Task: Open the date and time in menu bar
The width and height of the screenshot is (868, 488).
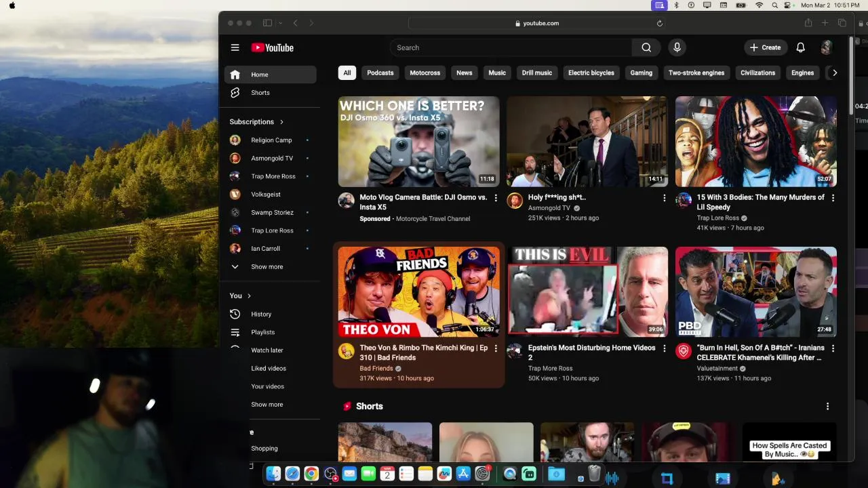Action: (x=831, y=5)
